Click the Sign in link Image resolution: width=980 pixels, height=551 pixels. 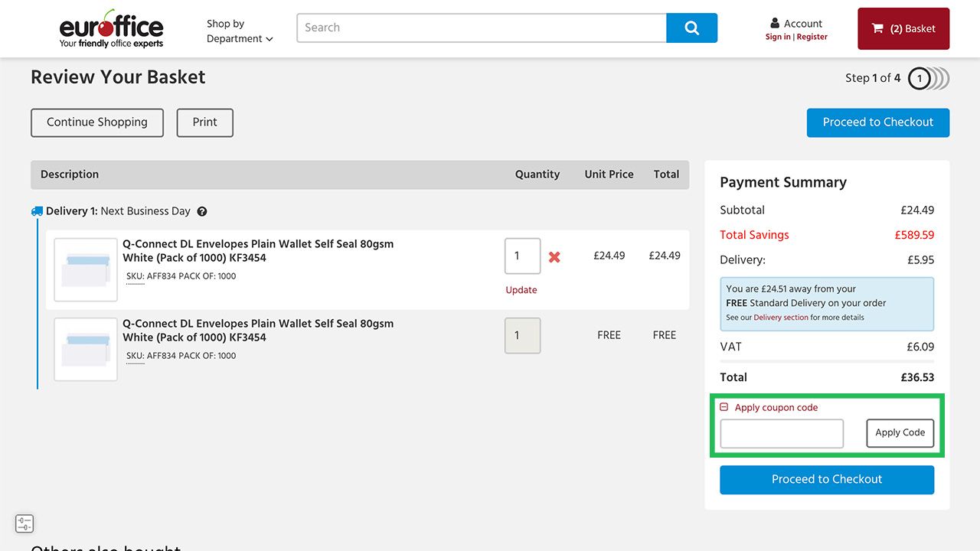(x=778, y=37)
